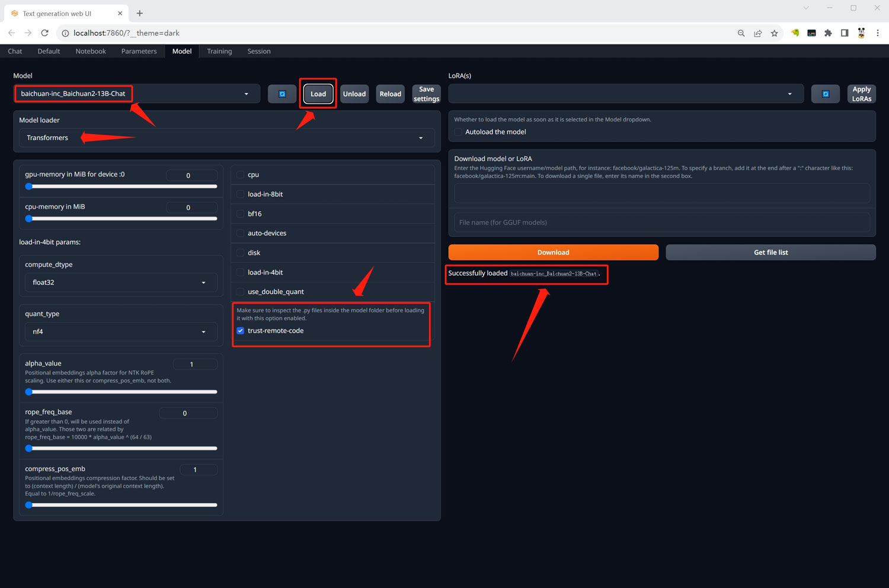Uncheck trust-remote-code option
Viewport: 889px width, 588px height.
[x=240, y=331]
